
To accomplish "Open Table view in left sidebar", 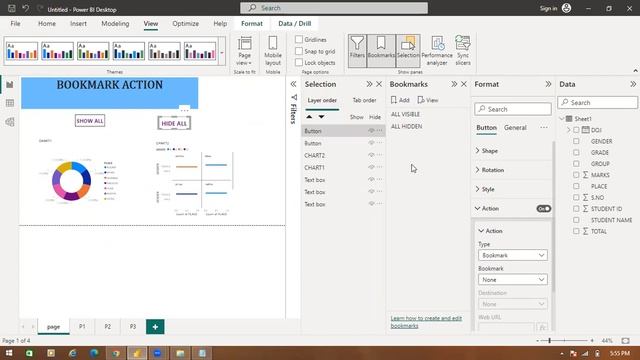I will click(x=10, y=103).
